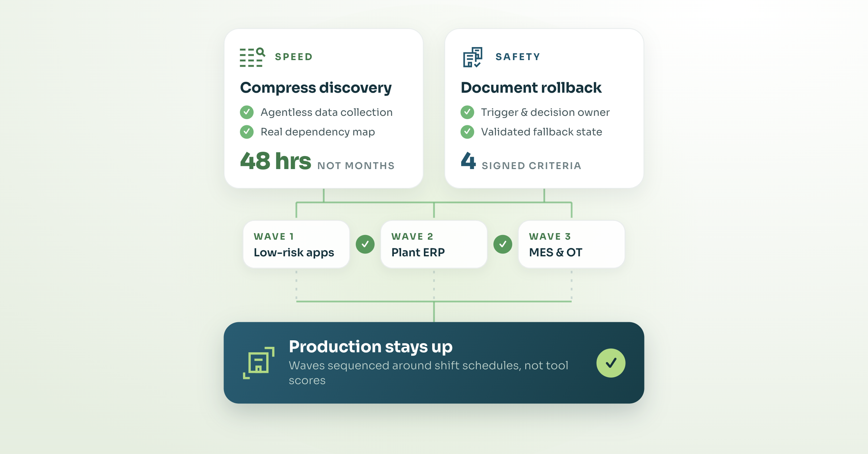Image resolution: width=868 pixels, height=454 pixels.
Task: Click the light green checkmark circle in Production banner
Action: pos(611,363)
